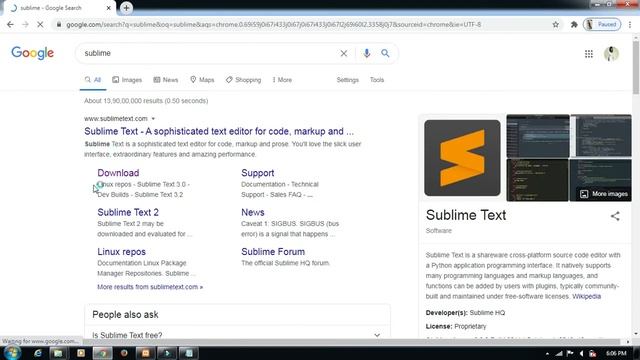
Task: Click the Paused profile button
Action: [602, 24]
